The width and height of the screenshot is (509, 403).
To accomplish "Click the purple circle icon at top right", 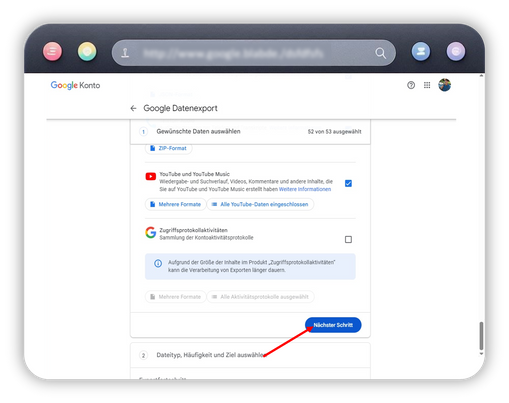I will [456, 51].
